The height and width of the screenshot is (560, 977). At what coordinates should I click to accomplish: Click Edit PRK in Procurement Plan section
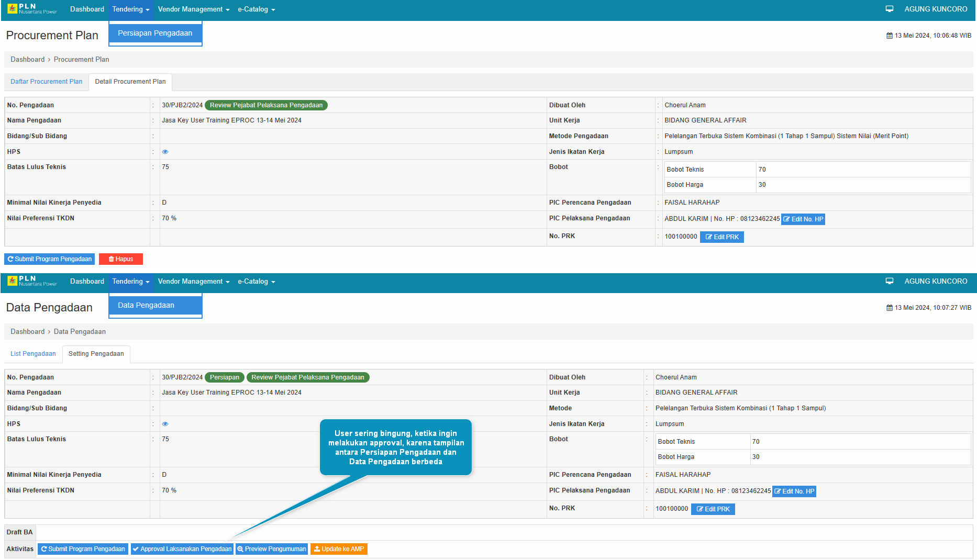point(721,237)
